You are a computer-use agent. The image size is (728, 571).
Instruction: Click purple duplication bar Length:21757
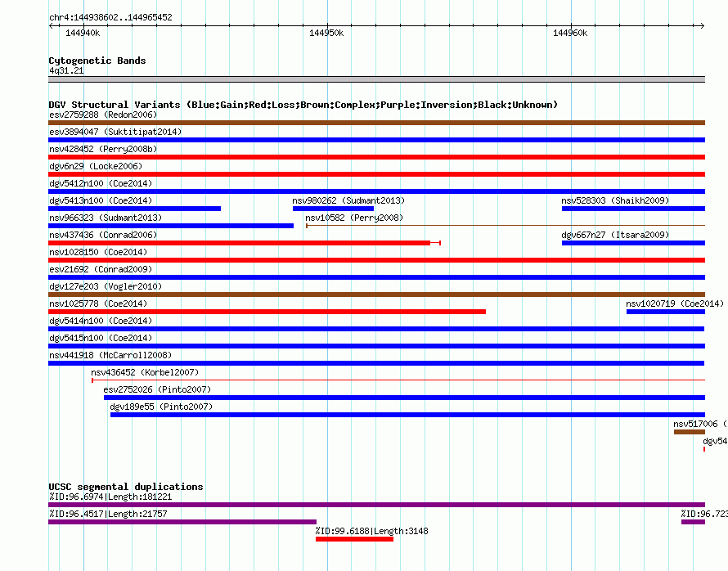182,522
